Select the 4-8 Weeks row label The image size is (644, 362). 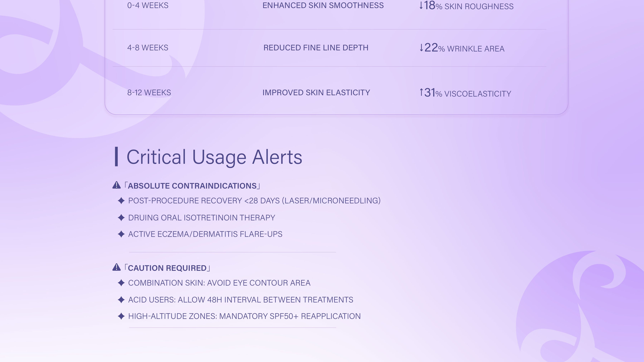pyautogui.click(x=148, y=48)
